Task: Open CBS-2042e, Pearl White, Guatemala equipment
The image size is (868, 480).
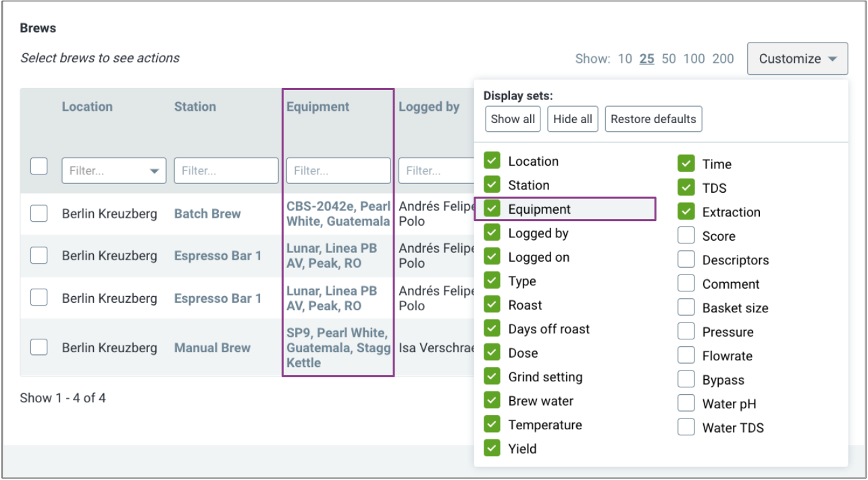Action: [x=338, y=214]
